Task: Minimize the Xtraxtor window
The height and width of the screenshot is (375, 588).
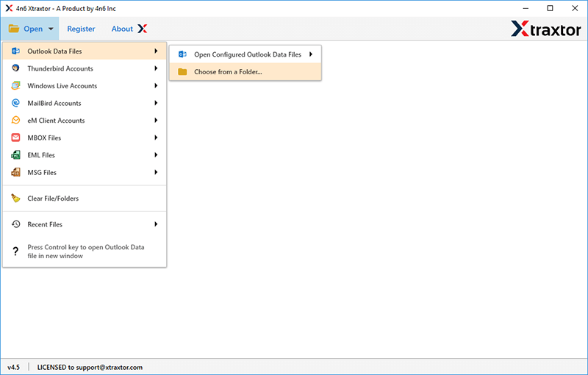Action: 526,8
